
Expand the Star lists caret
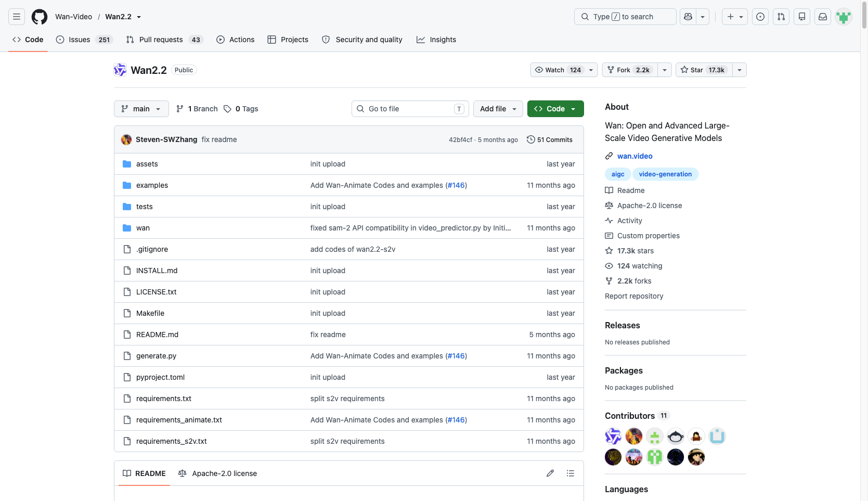(x=740, y=70)
